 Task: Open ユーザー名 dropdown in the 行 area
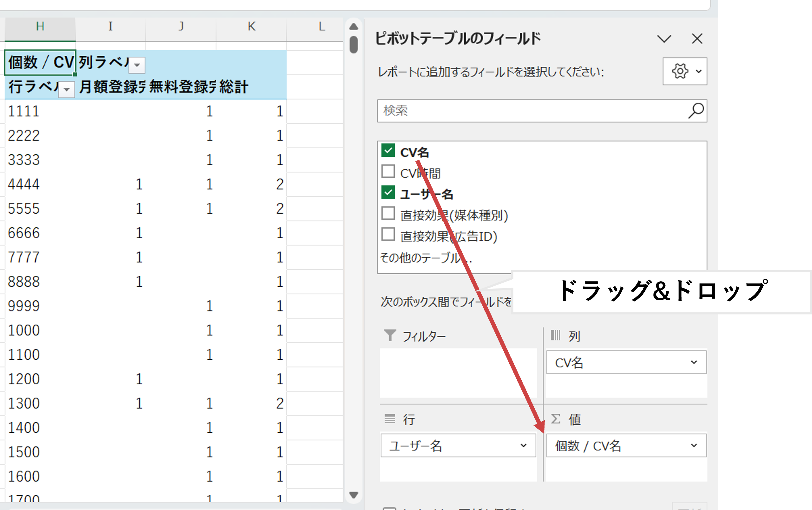tap(523, 446)
